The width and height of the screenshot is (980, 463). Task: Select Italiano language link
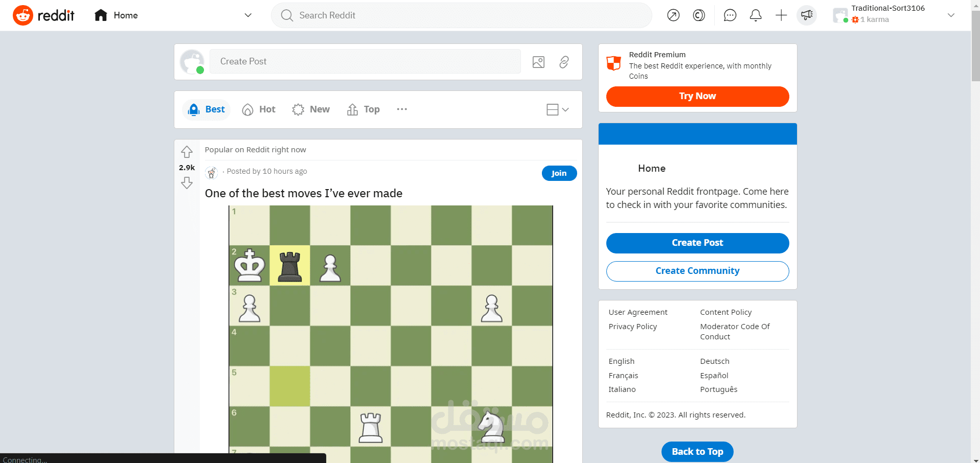pyautogui.click(x=622, y=389)
